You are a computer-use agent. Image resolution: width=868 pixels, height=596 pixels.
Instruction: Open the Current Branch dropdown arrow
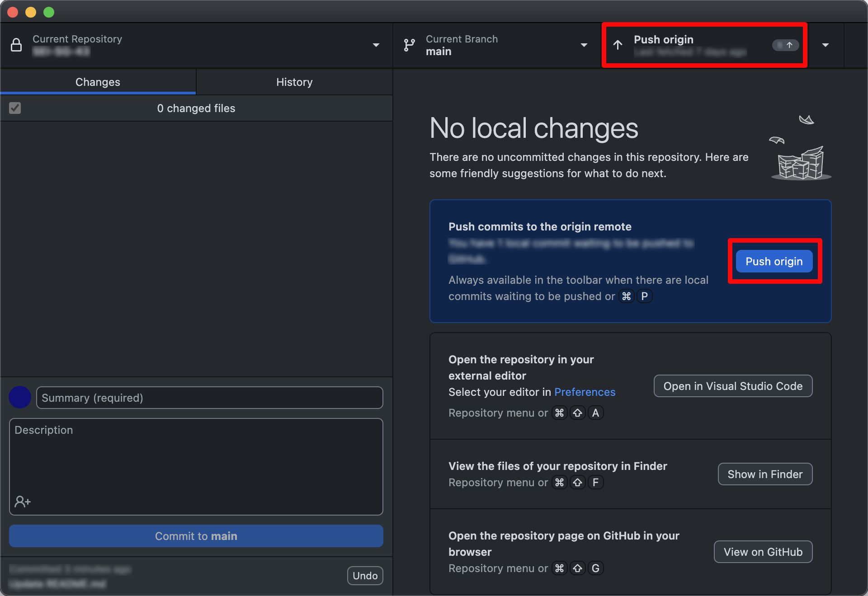click(584, 45)
